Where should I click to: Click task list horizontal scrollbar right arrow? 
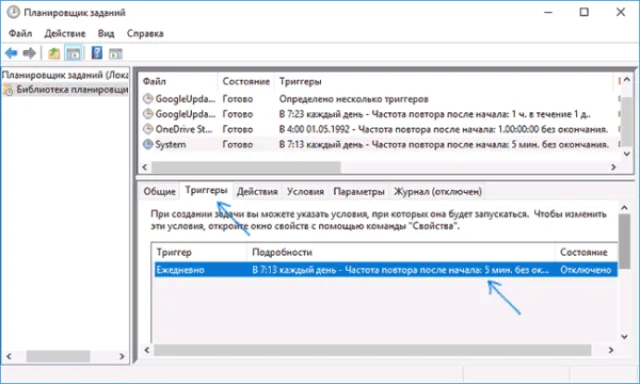(x=613, y=167)
